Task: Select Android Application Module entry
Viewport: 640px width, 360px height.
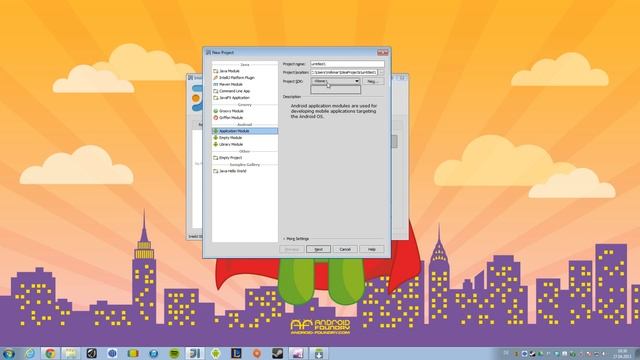Action: pyautogui.click(x=244, y=131)
